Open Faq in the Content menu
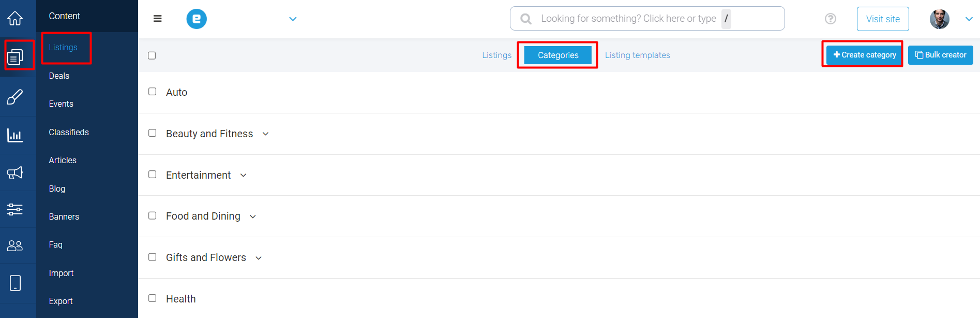Image resolution: width=980 pixels, height=318 pixels. click(x=55, y=244)
